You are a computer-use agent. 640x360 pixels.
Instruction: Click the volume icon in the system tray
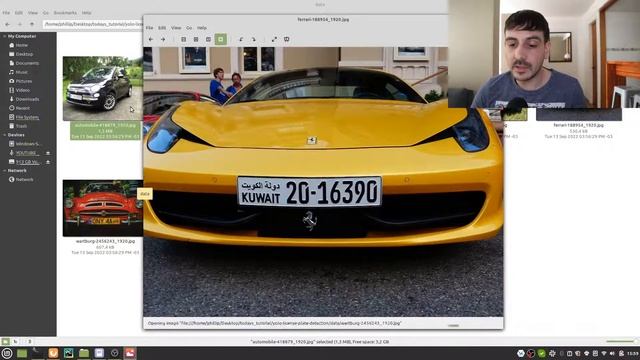point(612,353)
